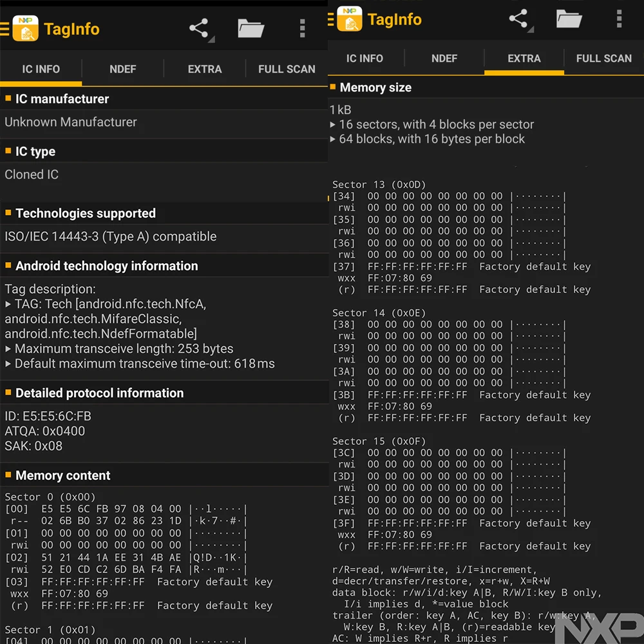
Task: Tap the IC manufacturer section header
Action: [x=164, y=99]
